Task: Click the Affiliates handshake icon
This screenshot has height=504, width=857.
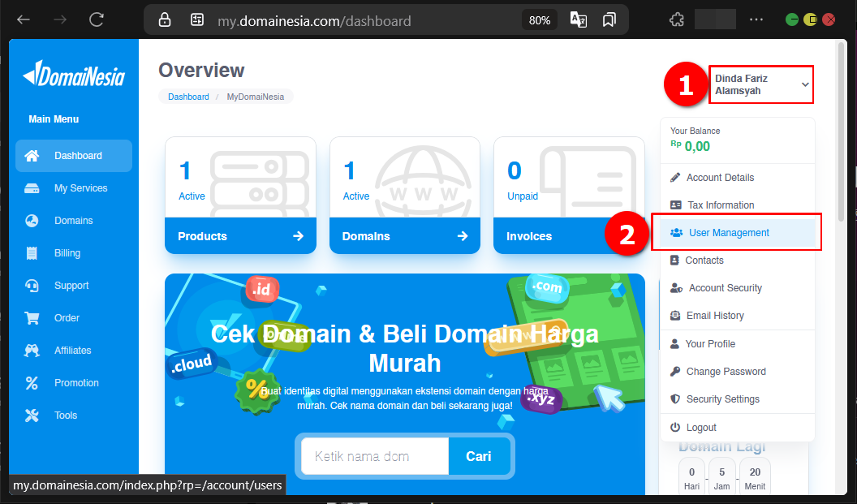Action: tap(32, 351)
